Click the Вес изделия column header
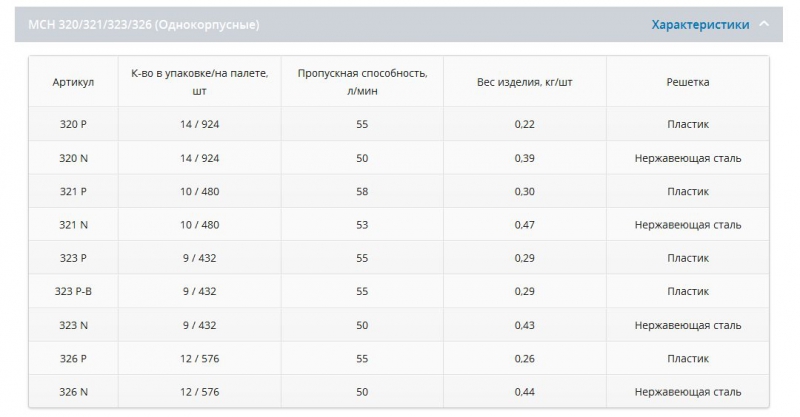 point(525,82)
